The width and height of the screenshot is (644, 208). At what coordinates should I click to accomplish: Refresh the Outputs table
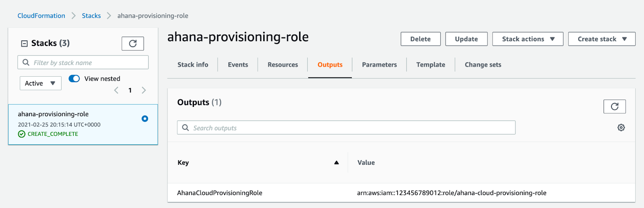pyautogui.click(x=614, y=106)
